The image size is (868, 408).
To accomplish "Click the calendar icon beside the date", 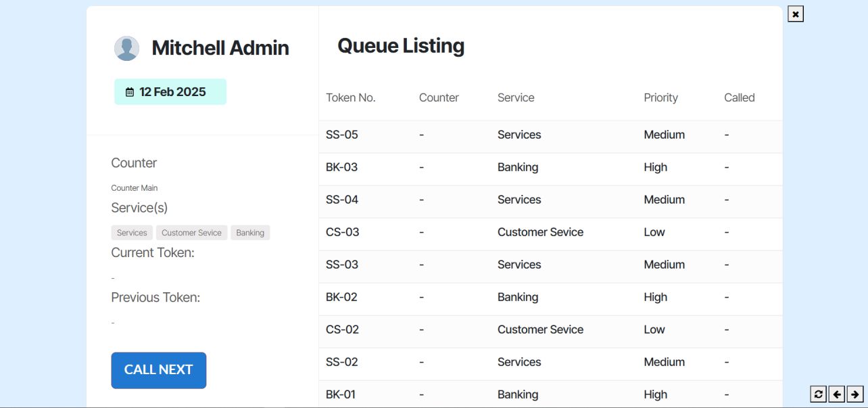I will [130, 92].
